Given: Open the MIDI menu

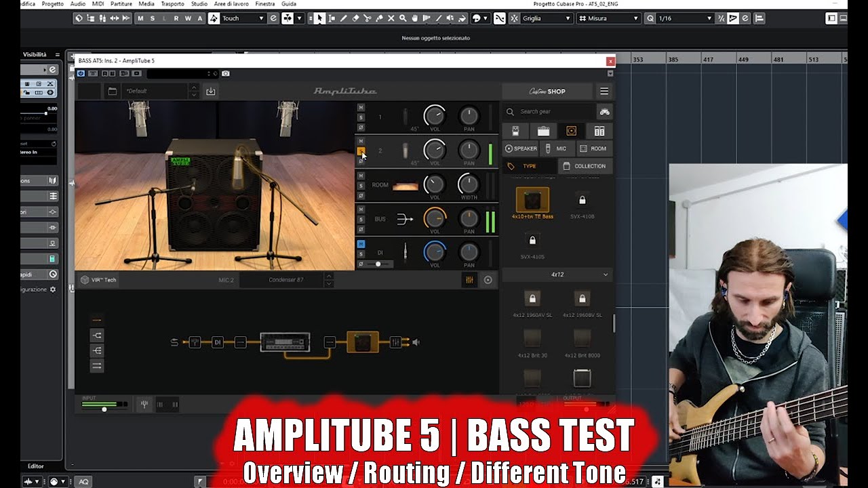Looking at the screenshot, I should [x=98, y=4].
